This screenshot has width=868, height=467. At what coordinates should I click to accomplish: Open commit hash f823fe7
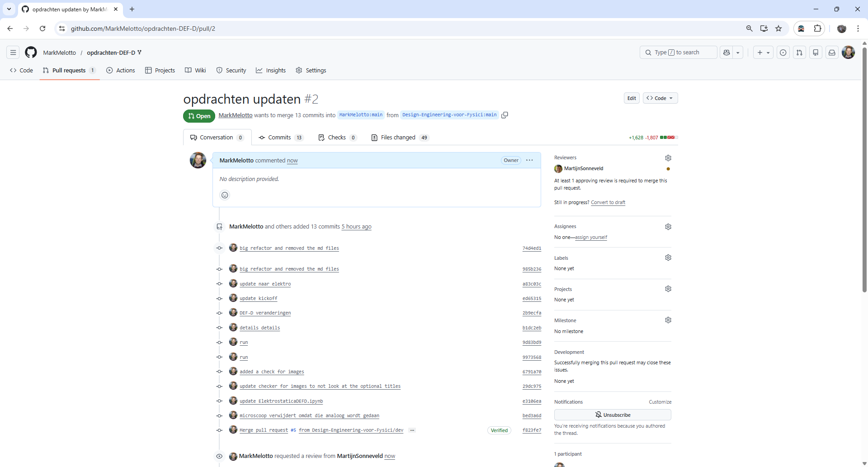coord(532,430)
